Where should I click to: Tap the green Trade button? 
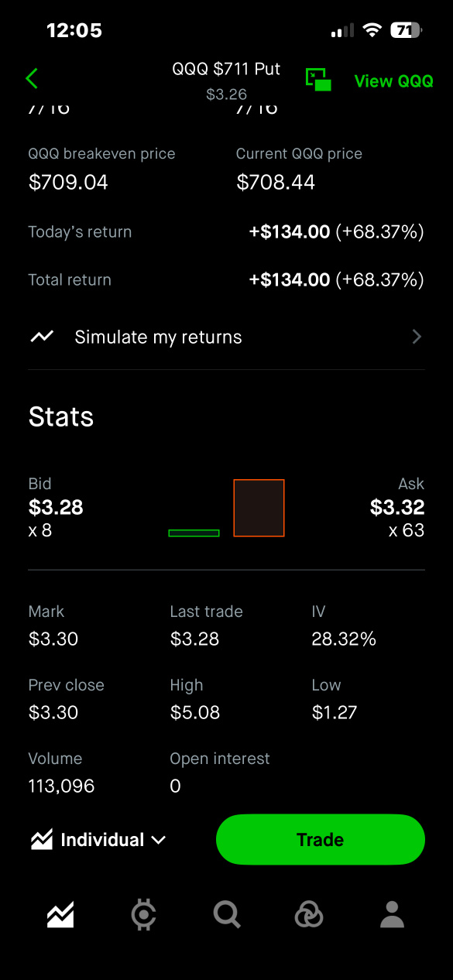click(321, 840)
